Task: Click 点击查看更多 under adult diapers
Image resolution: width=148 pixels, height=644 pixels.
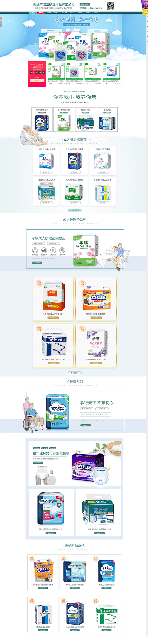Action: point(74,210)
